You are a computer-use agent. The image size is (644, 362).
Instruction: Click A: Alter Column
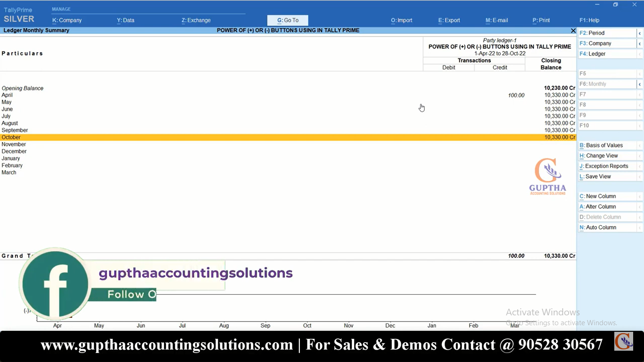tap(607, 206)
